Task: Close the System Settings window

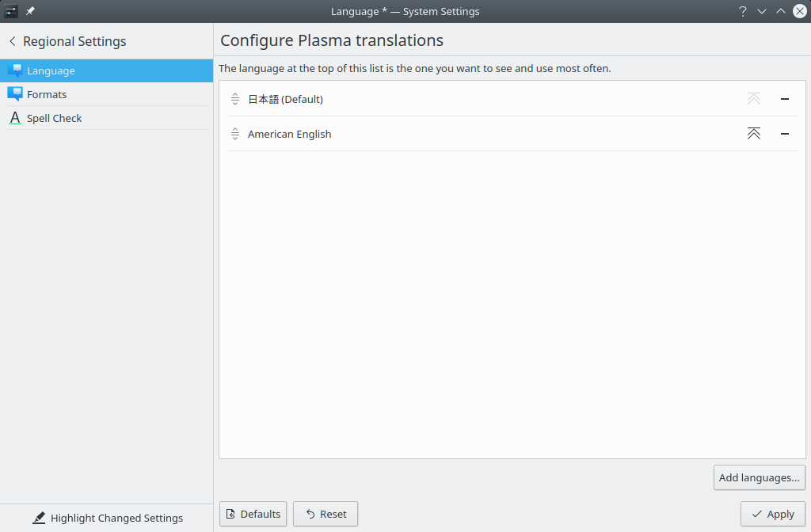Action: click(800, 11)
